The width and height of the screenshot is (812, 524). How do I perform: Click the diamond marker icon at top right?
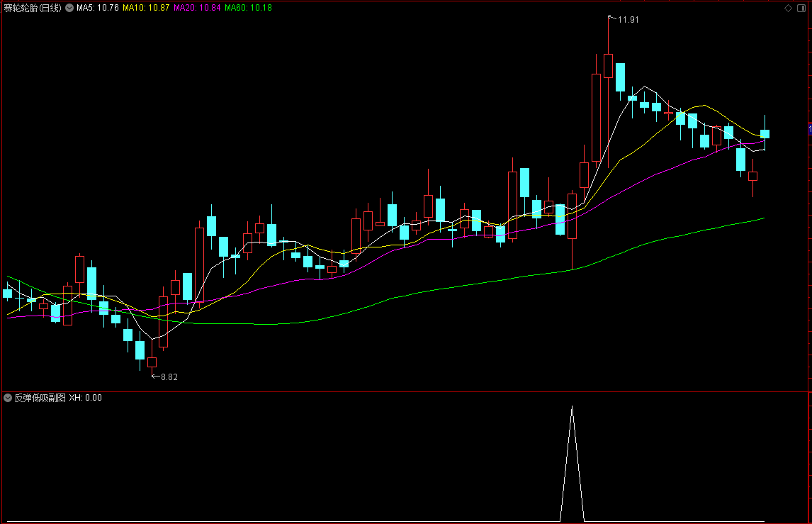(788, 8)
